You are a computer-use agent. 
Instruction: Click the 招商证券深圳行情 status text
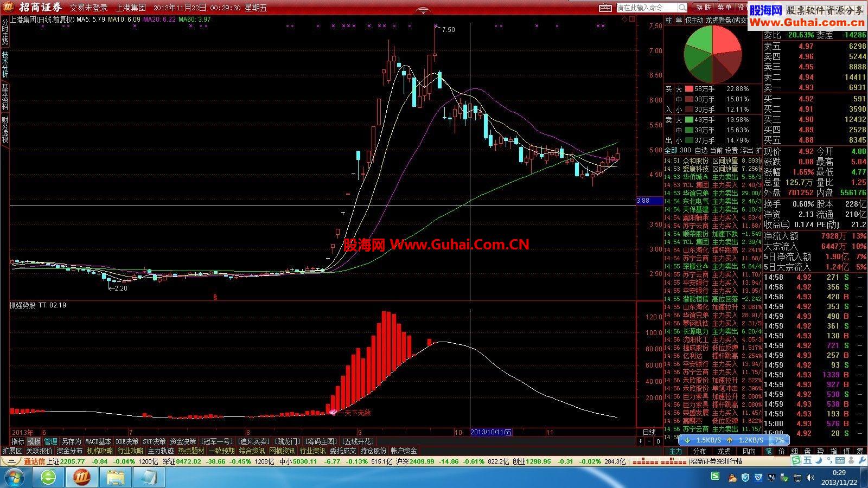[x=716, y=461]
